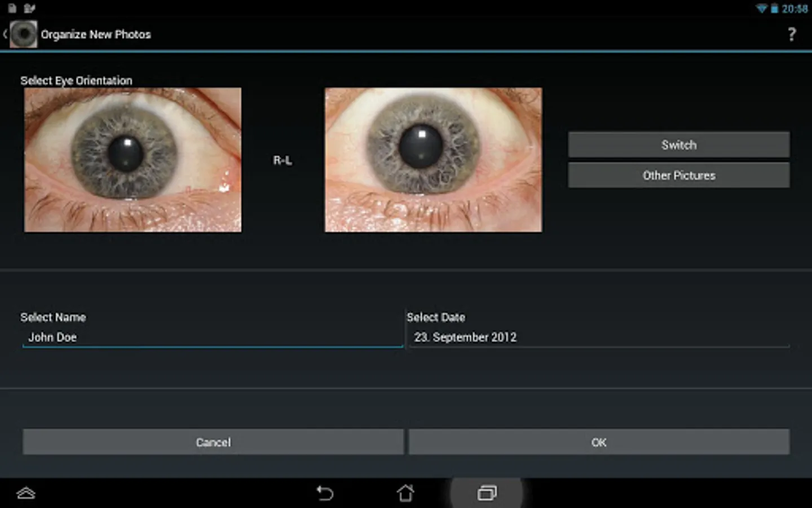
Task: Select the left eye photo thumbnail
Action: click(x=133, y=160)
